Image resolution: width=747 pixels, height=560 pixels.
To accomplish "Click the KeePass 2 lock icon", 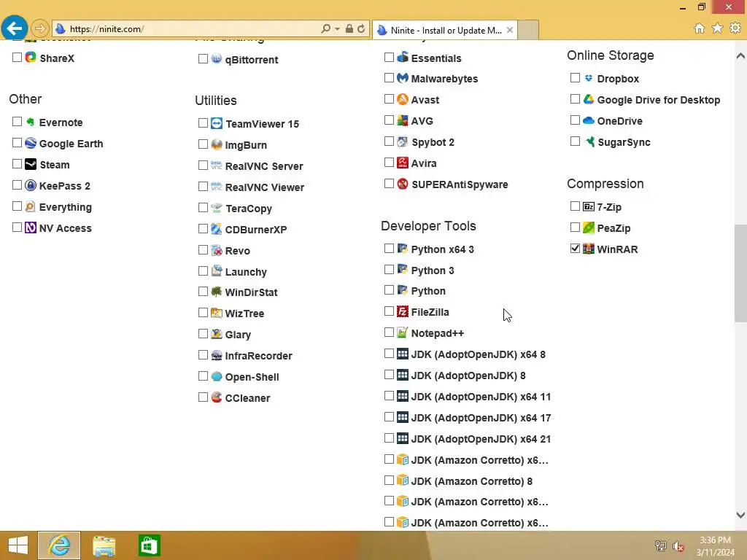I will coord(31,185).
